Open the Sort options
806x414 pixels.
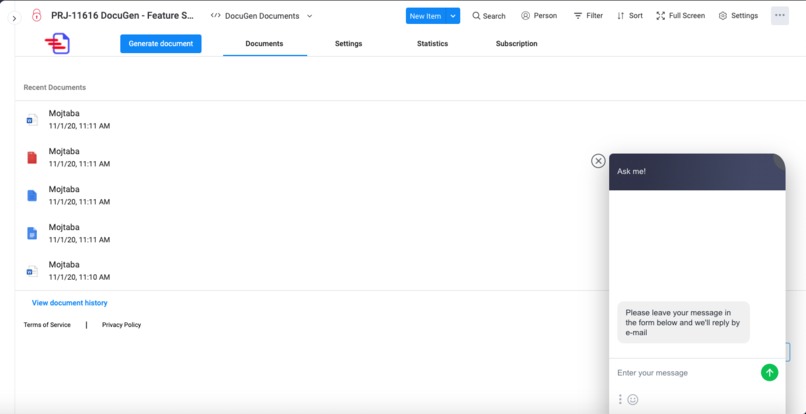630,16
